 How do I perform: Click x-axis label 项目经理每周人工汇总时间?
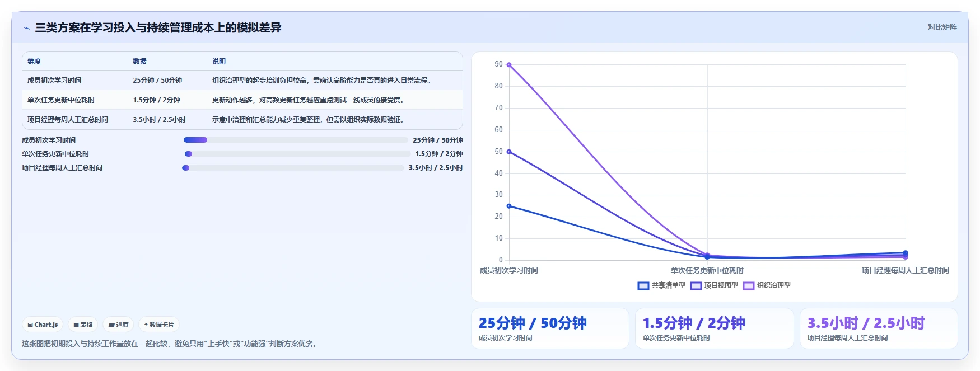(x=905, y=270)
